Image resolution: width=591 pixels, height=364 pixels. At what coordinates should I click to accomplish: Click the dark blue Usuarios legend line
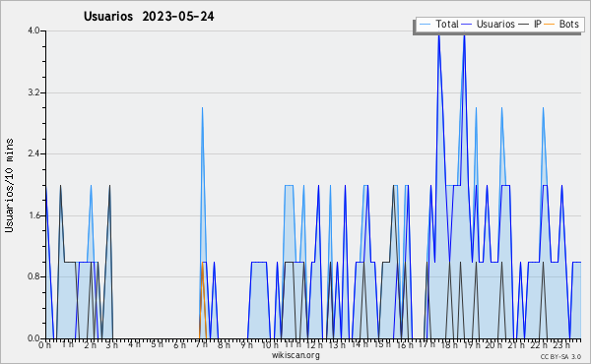click(x=467, y=25)
